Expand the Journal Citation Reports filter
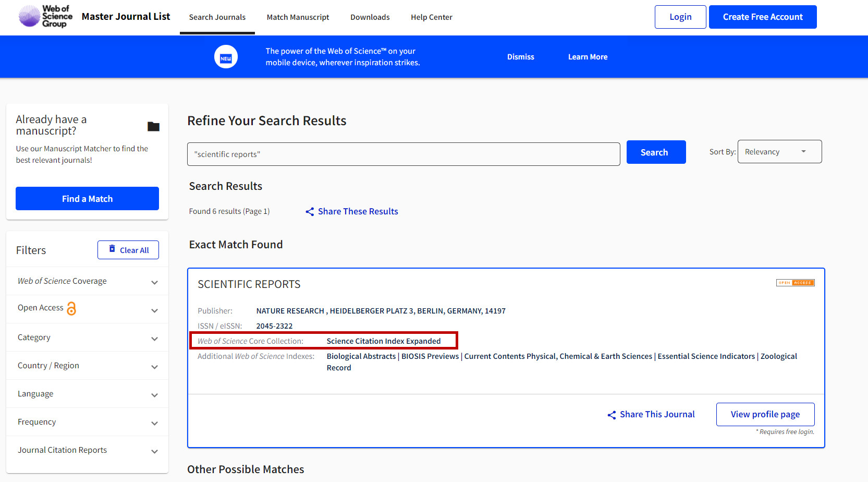Image resolution: width=868 pixels, height=482 pixels. [x=87, y=450]
